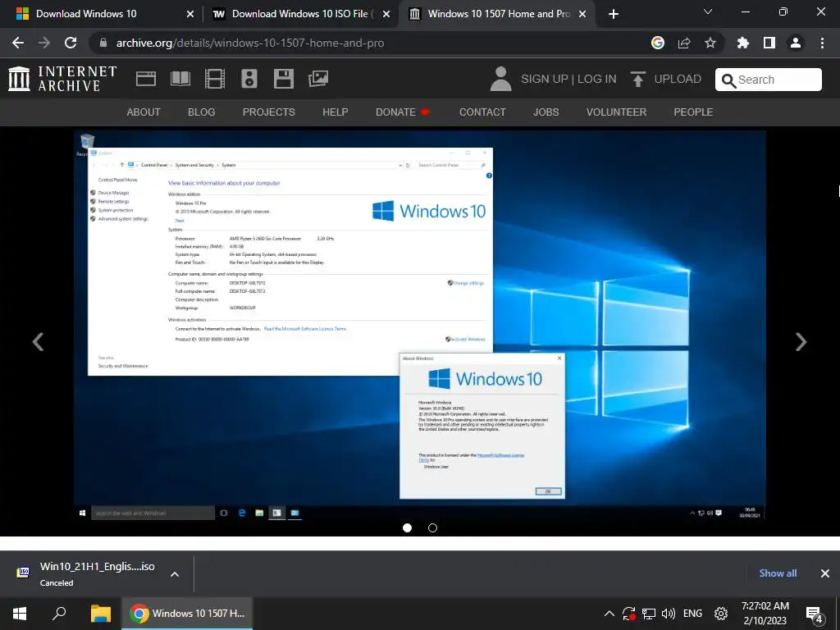The image size is (840, 630).
Task: Open a new browser tab
Action: (x=614, y=15)
